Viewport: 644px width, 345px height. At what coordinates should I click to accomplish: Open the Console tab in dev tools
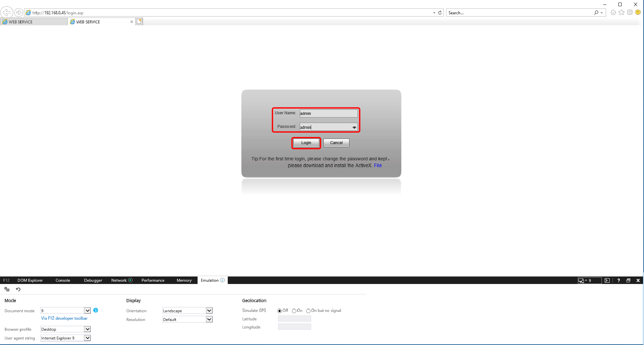pos(63,280)
